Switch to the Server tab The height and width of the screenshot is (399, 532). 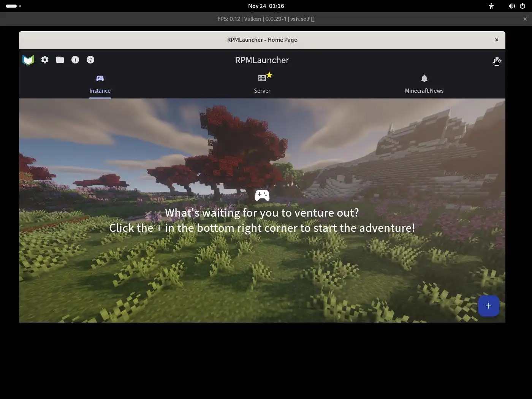(262, 84)
